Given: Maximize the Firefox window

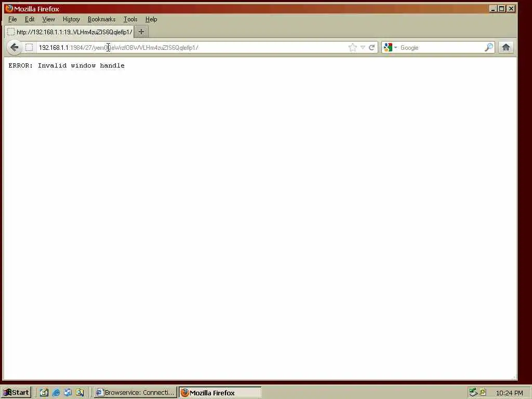Looking at the screenshot, I should click(x=502, y=9).
